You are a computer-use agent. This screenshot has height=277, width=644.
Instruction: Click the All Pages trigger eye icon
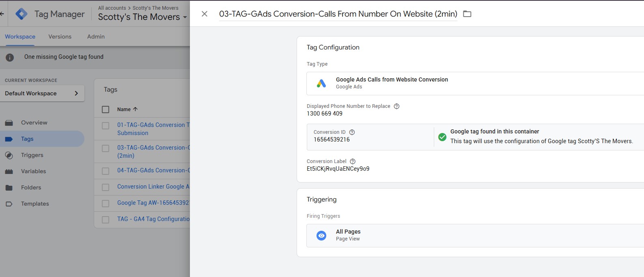pos(321,235)
